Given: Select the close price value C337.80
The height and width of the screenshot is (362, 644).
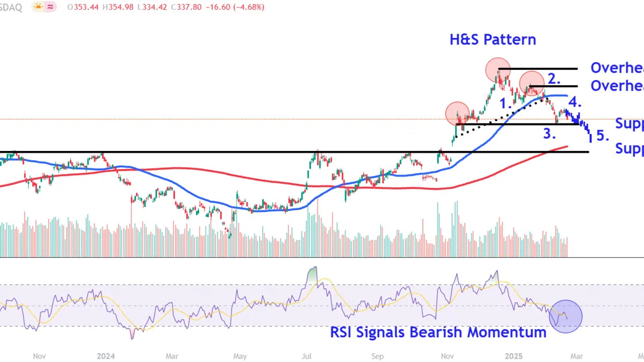Looking at the screenshot, I should pos(186,7).
